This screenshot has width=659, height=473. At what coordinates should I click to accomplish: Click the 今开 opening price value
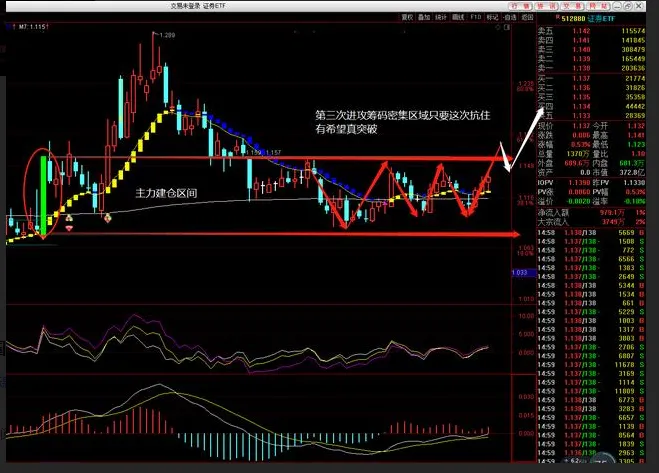coord(636,126)
